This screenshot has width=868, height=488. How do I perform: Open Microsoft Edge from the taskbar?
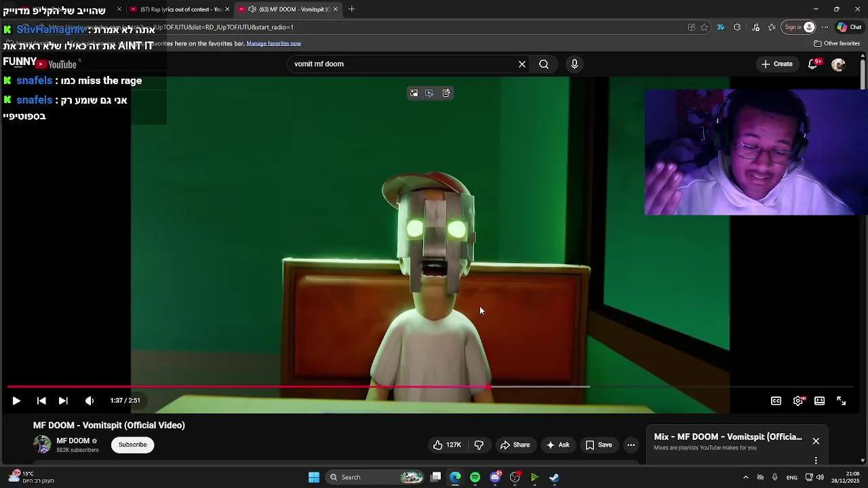coord(455,477)
